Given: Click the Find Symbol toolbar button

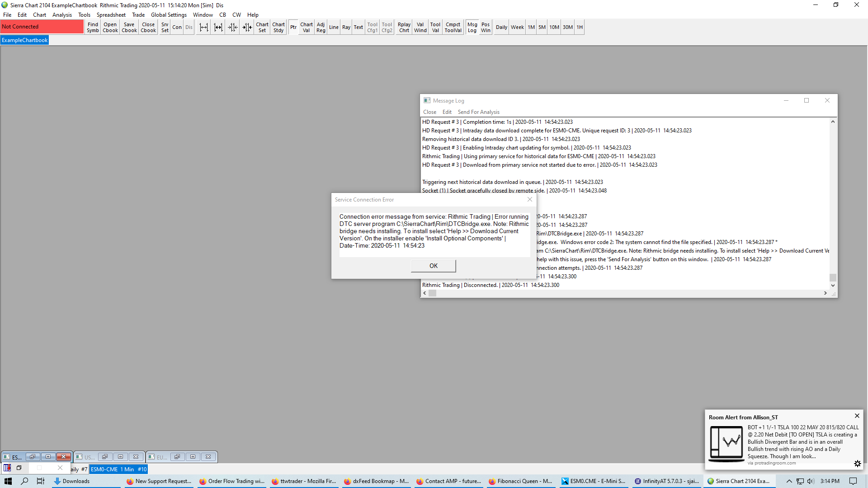Looking at the screenshot, I should tap(93, 27).
